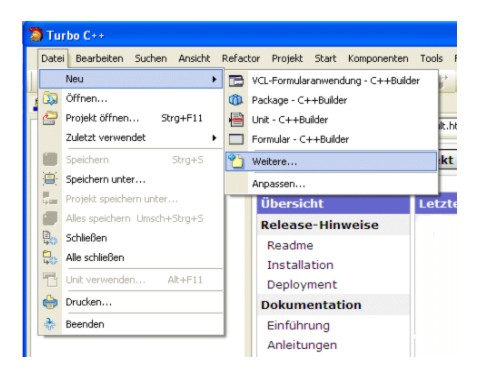Click the Weitere new-item icon

[236, 161]
